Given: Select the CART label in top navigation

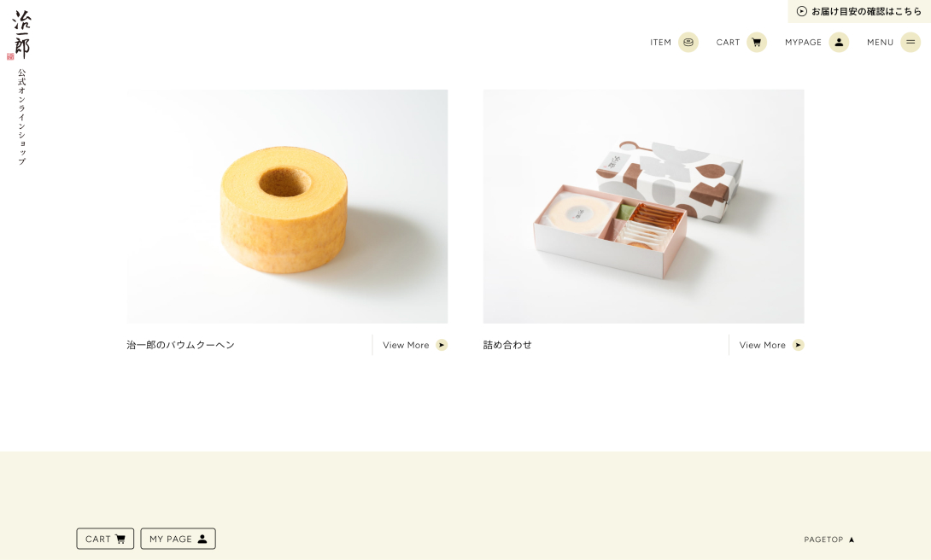Looking at the screenshot, I should pos(728,42).
